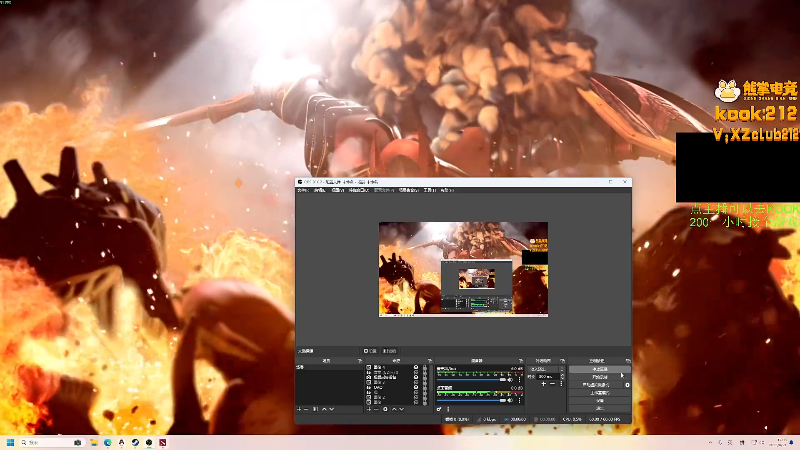Adjust the 麦克风/Aux volume slider
The width and height of the screenshot is (800, 450).
coord(471,380)
